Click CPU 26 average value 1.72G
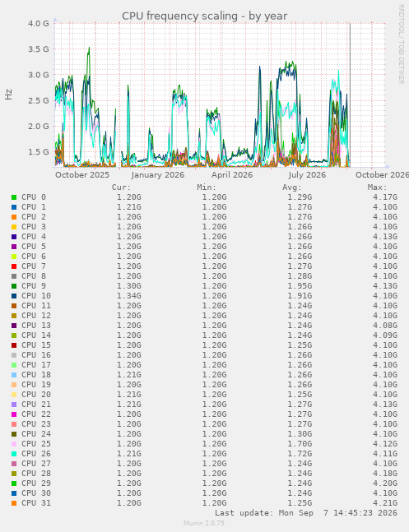This screenshot has width=409, height=532. point(300,454)
